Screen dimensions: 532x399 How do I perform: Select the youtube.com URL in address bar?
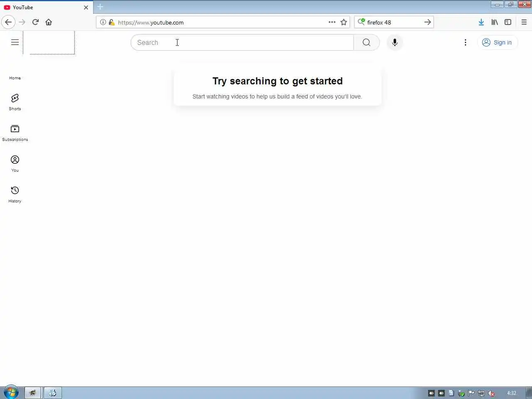[x=151, y=22]
